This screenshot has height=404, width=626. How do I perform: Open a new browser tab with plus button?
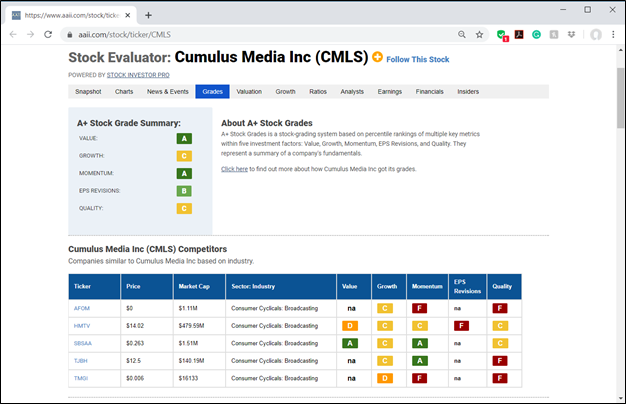(149, 15)
